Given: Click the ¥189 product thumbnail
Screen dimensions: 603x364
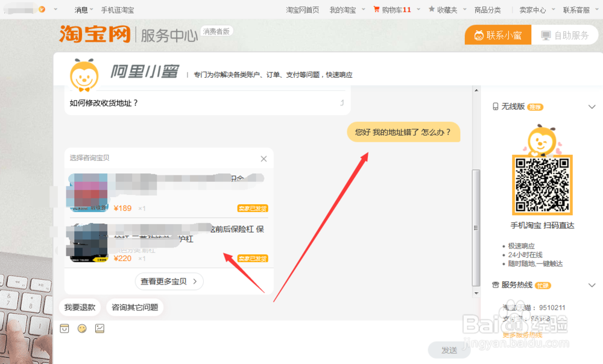Looking at the screenshot, I should (87, 193).
